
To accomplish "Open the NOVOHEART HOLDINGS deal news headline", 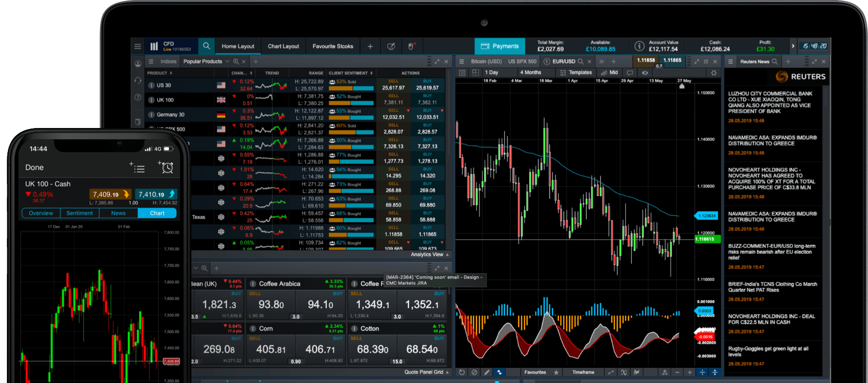I will click(x=771, y=319).
